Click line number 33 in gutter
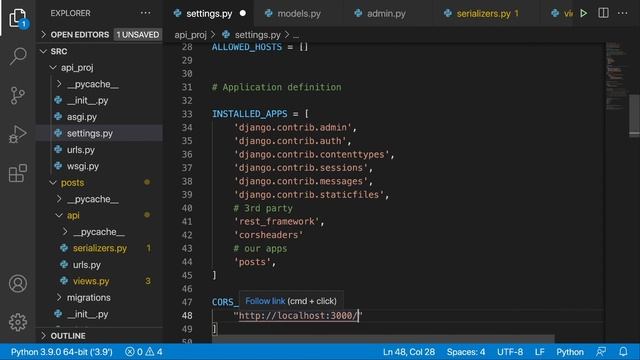The width and height of the screenshot is (640, 360). click(x=187, y=114)
